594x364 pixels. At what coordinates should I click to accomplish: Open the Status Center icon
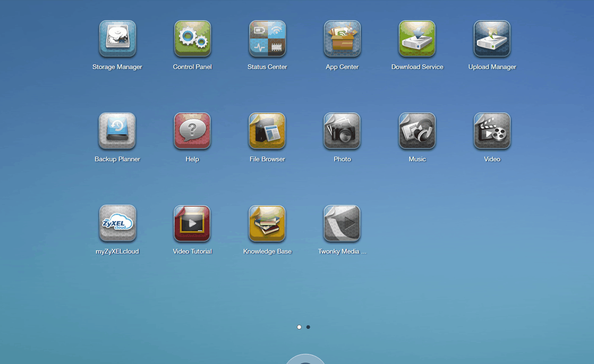pyautogui.click(x=268, y=38)
